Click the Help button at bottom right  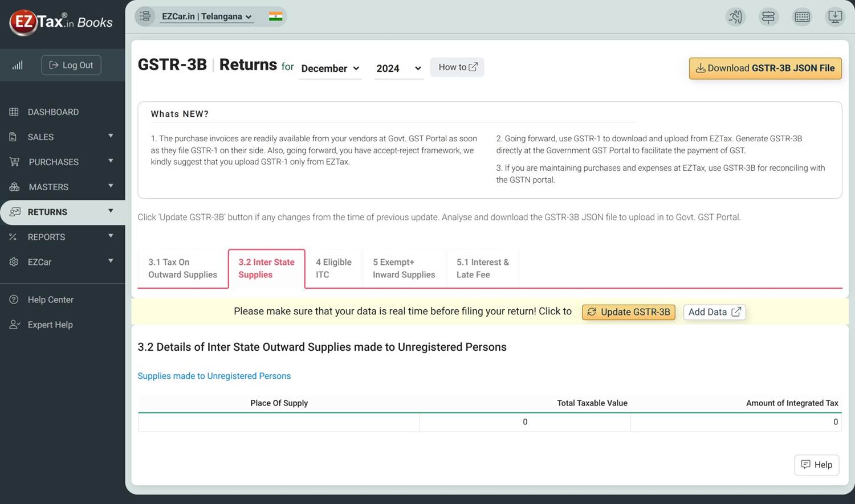[816, 465]
